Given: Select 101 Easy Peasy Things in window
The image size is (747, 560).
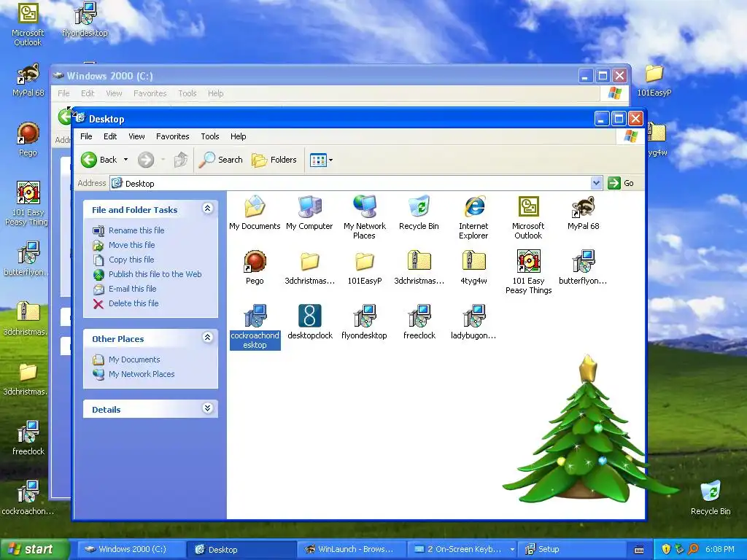Looking at the screenshot, I should pyautogui.click(x=528, y=272).
